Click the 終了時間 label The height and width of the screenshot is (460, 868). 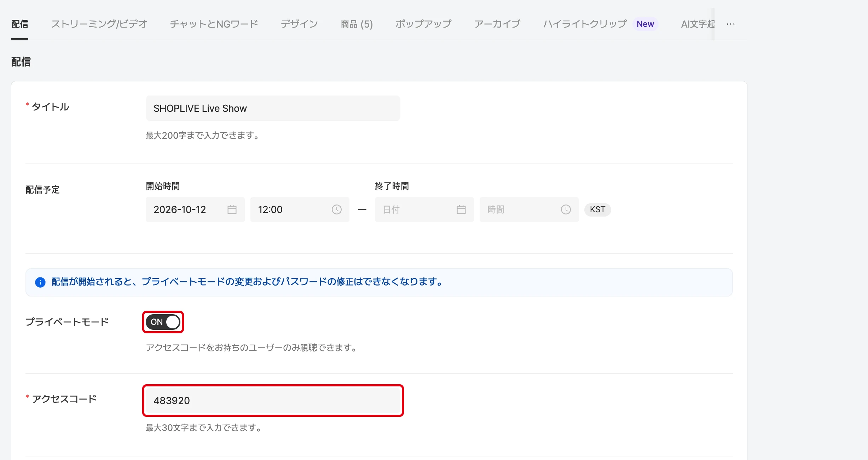[392, 186]
